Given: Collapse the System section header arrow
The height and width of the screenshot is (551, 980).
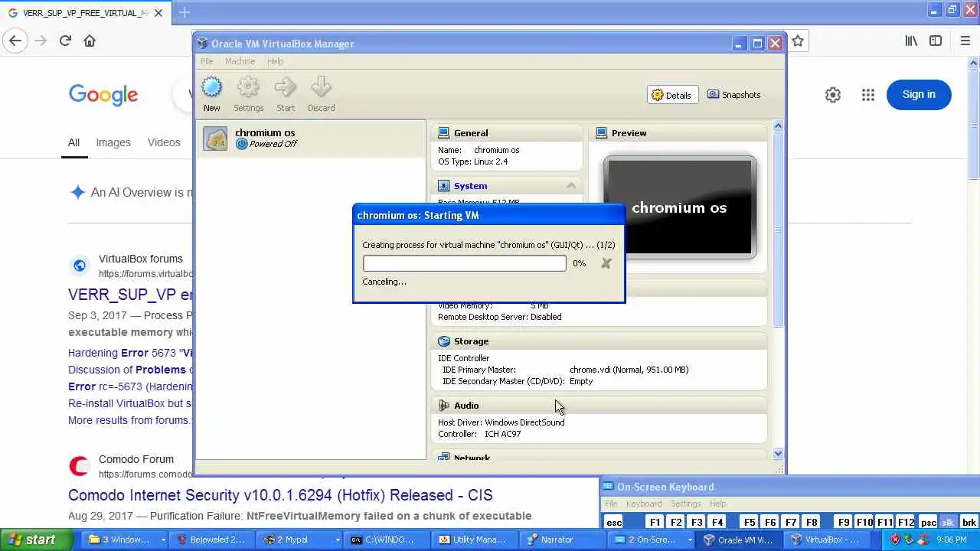Looking at the screenshot, I should (571, 186).
